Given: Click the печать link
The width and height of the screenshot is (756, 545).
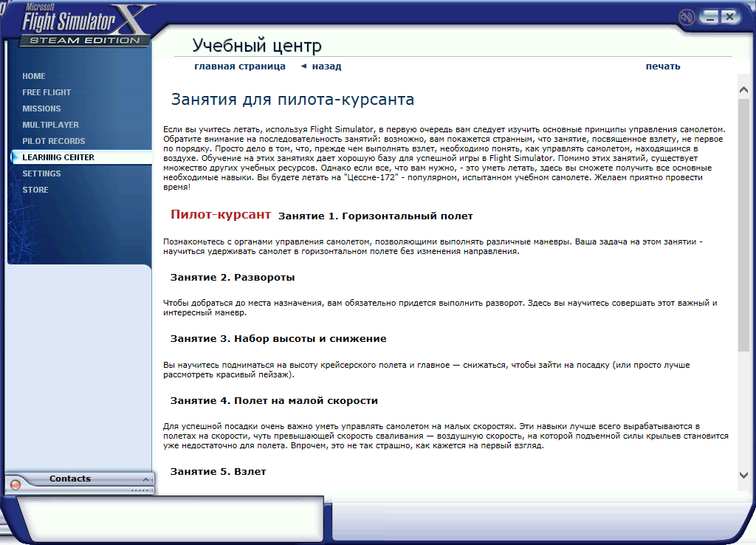Looking at the screenshot, I should [663, 66].
